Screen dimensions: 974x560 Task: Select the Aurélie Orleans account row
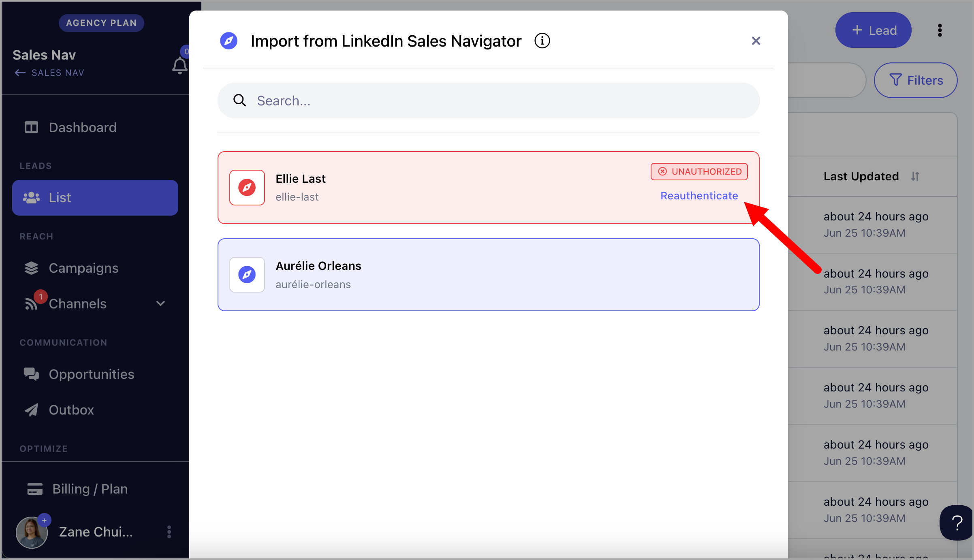pos(488,275)
